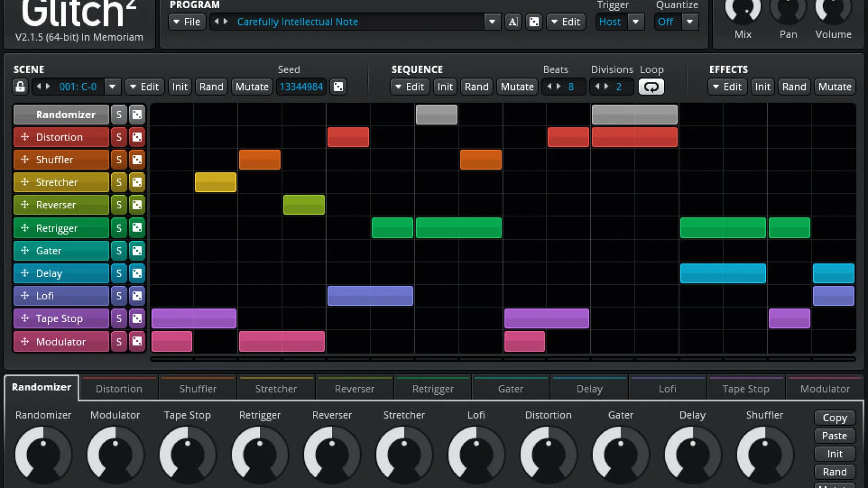Open the program File dropdown menu
This screenshot has height=488, width=868.
(x=187, y=22)
